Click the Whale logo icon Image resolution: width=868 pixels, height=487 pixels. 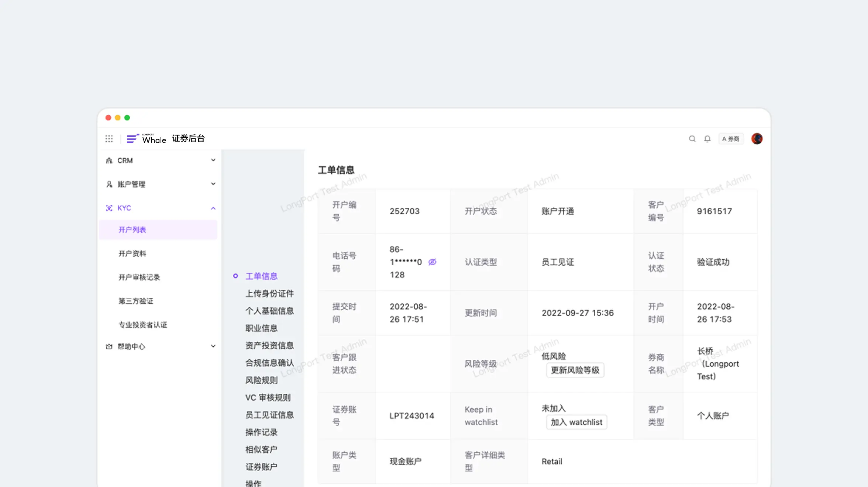(132, 139)
